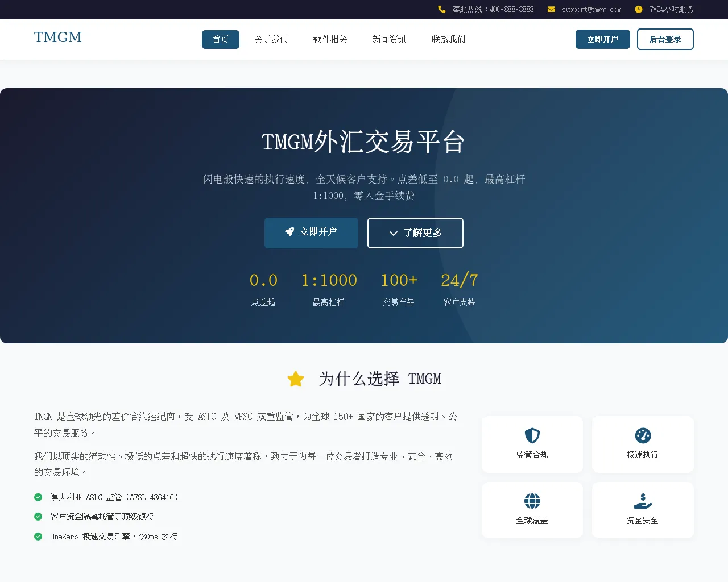
Task: Click the 0.0 点差起 statistic
Action: pos(263,289)
